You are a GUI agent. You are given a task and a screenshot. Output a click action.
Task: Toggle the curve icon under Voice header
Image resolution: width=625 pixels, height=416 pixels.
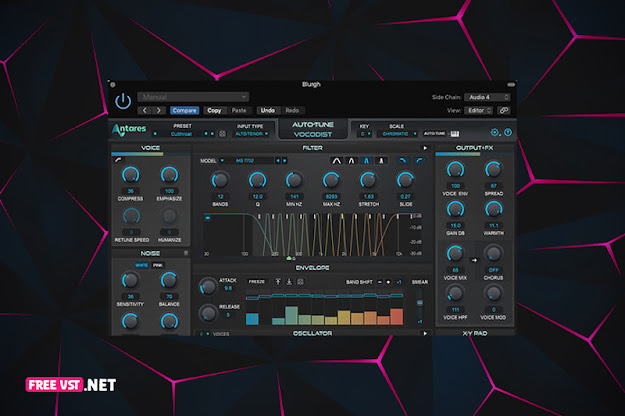[118, 160]
